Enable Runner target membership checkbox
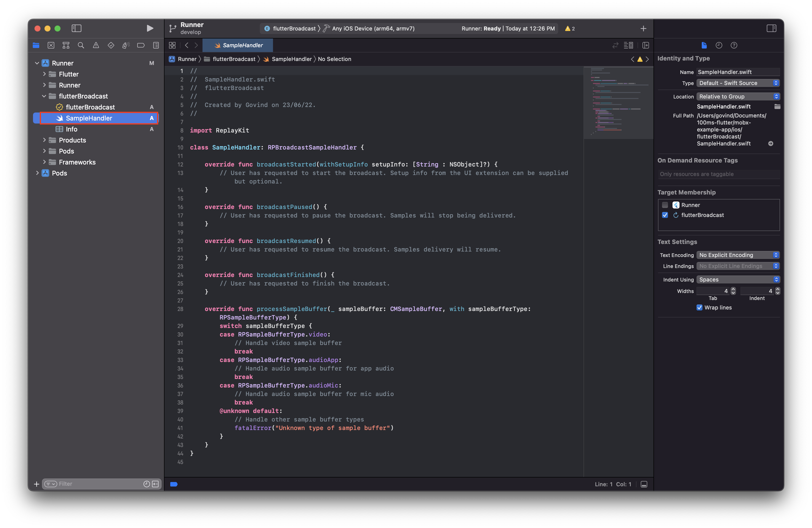The height and width of the screenshot is (528, 812). [x=664, y=205]
